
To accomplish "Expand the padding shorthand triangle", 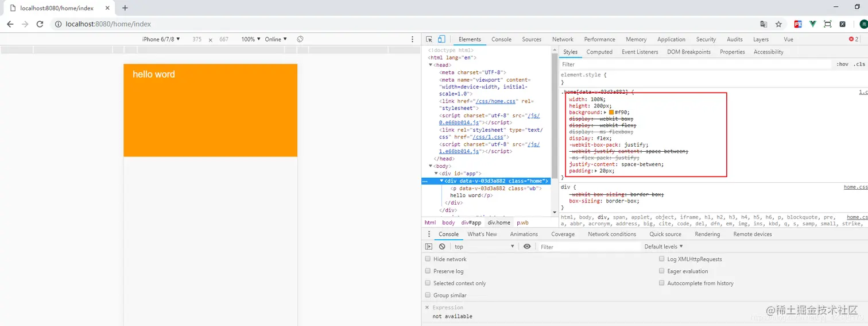I will 595,171.
